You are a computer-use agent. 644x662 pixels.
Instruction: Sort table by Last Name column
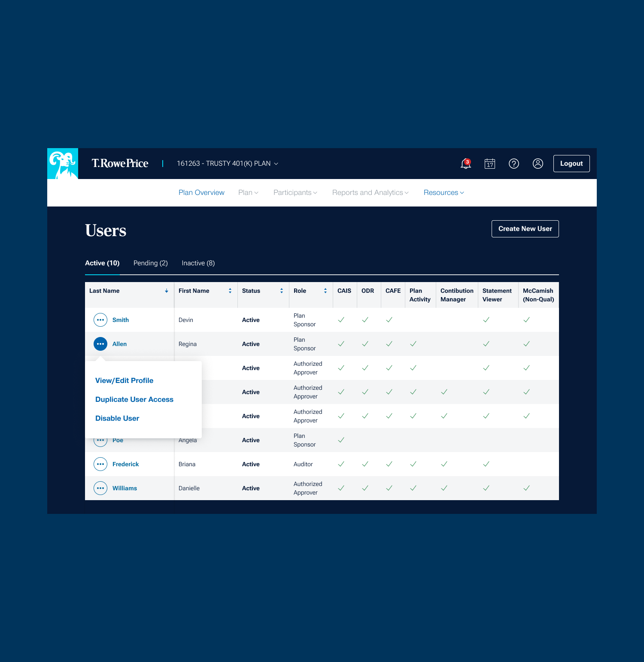pyautogui.click(x=167, y=291)
